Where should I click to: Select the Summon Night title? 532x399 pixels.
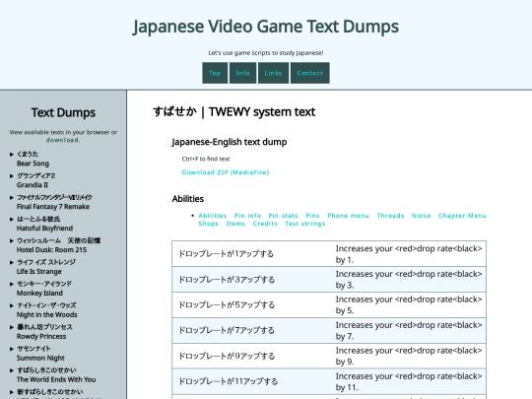click(40, 354)
